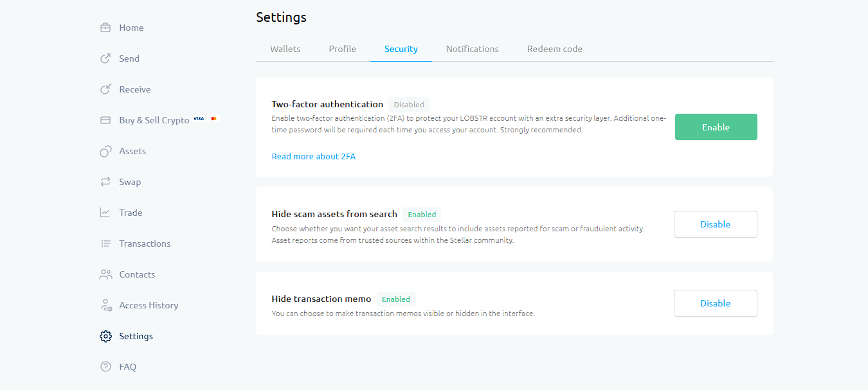
Task: Click the Home briefcase icon
Action: [x=105, y=28]
